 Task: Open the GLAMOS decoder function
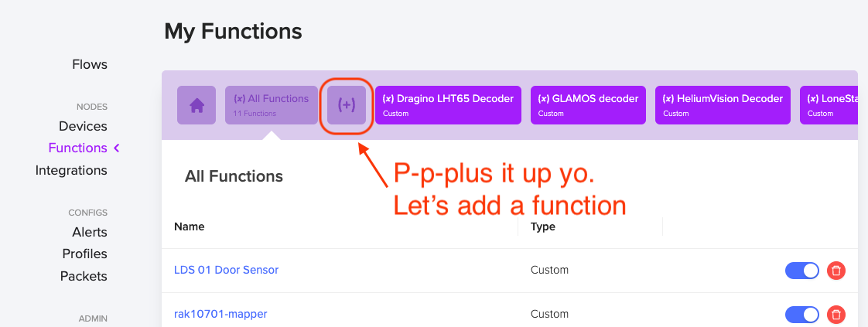pyautogui.click(x=588, y=105)
